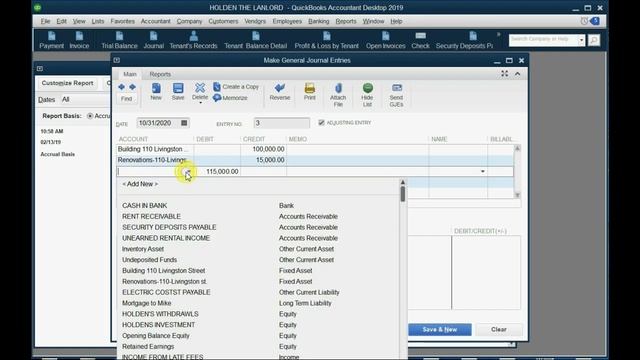Open the File menu
The width and height of the screenshot is (640, 360).
pyautogui.click(x=45, y=21)
